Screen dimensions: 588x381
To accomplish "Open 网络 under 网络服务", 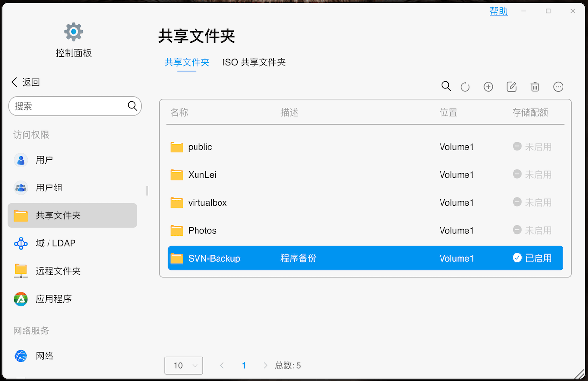I will [x=45, y=356].
